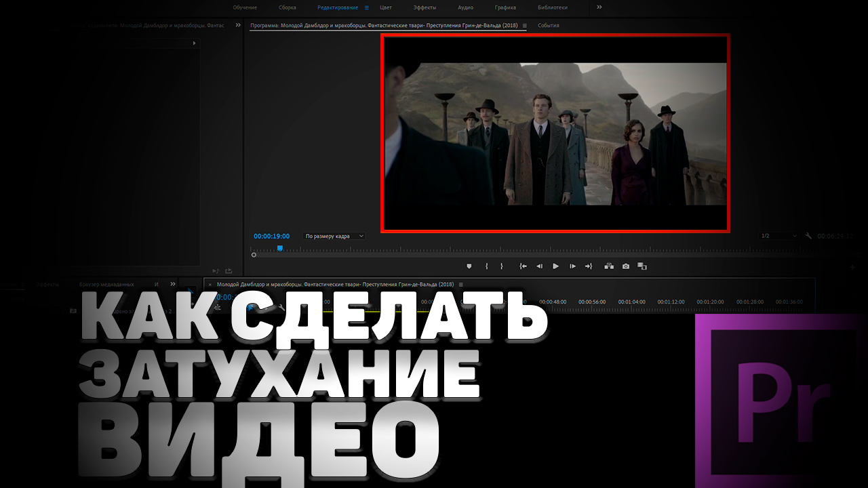Click the source panel audio playback icon
The width and height of the screenshot is (868, 488).
(x=216, y=270)
